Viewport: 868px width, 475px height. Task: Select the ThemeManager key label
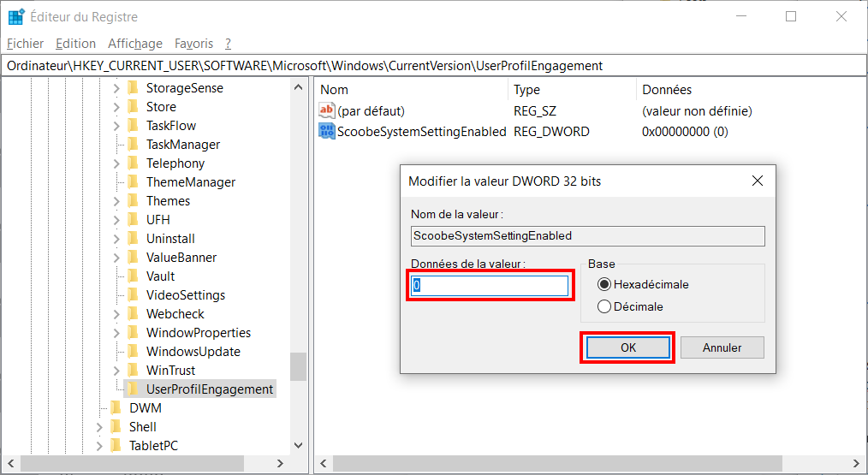point(191,182)
